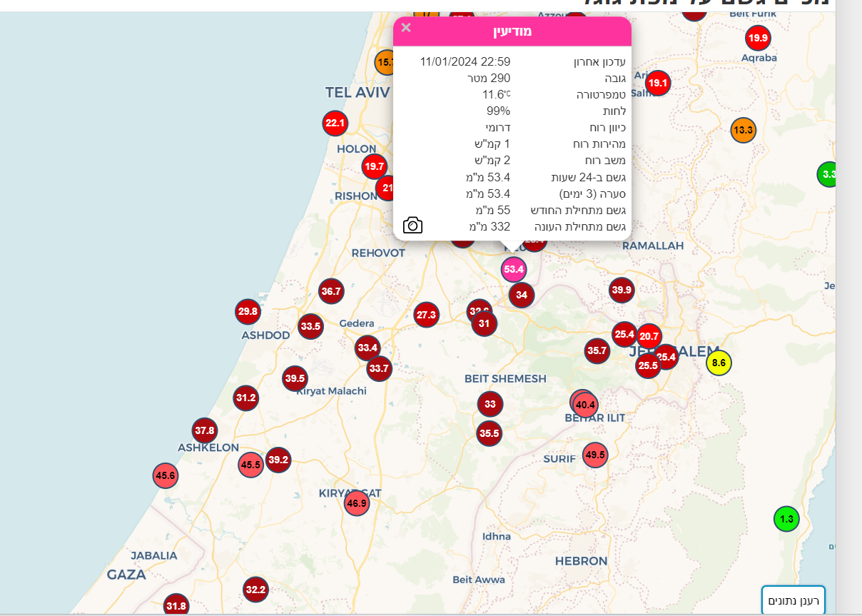Viewport: 862px width, 616px height.
Task: Open the 22.1 marker near Tel Aviv
Action: 335,123
